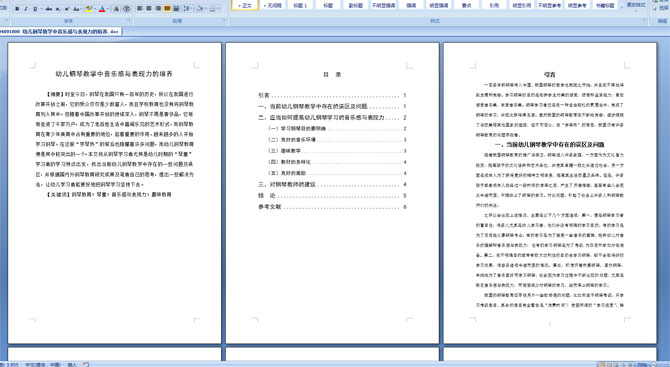This screenshot has width=670, height=367.
Task: Select the align left icon
Action: [x=140, y=9]
